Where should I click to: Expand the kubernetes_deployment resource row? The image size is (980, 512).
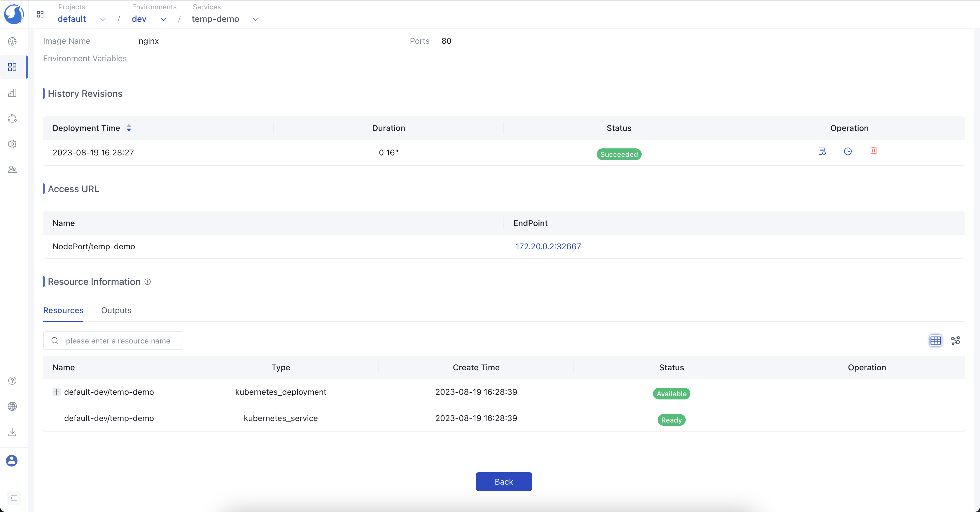[56, 392]
